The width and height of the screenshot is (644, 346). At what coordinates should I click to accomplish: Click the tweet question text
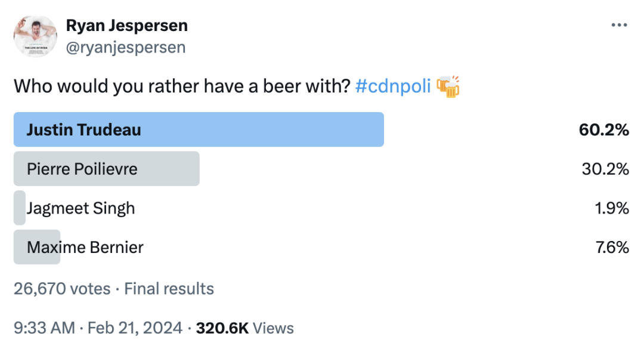pos(182,86)
